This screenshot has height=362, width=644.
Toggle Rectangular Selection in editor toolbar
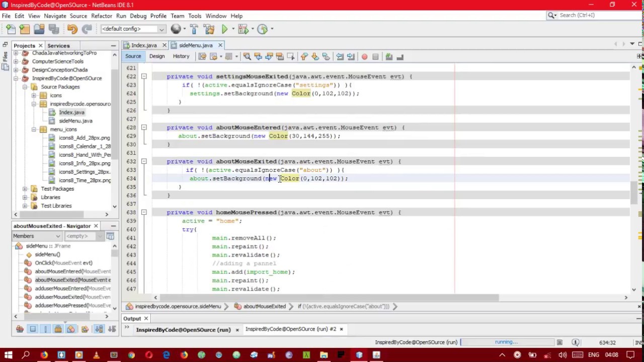[290, 57]
